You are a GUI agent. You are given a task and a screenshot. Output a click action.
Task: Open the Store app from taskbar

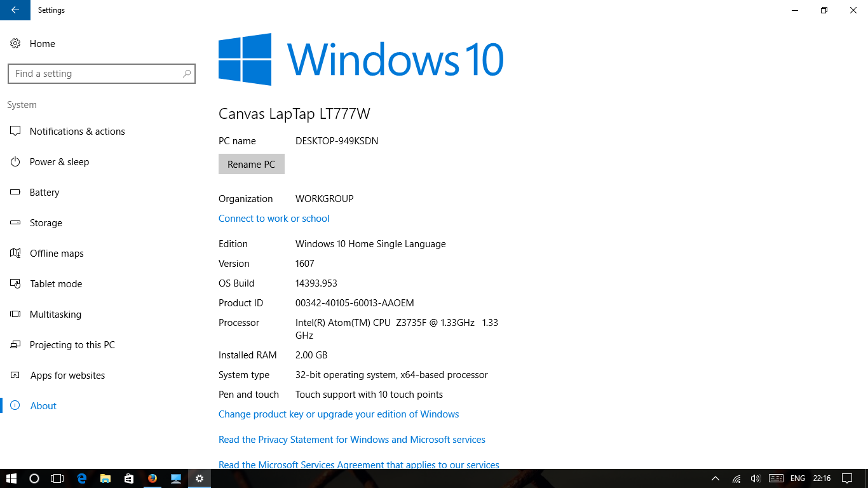[129, 478]
